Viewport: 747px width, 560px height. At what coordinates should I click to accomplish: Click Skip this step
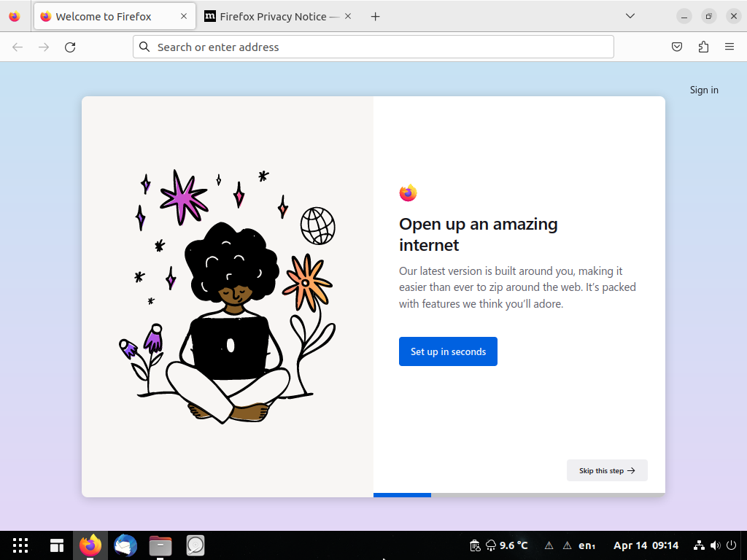pos(607,470)
